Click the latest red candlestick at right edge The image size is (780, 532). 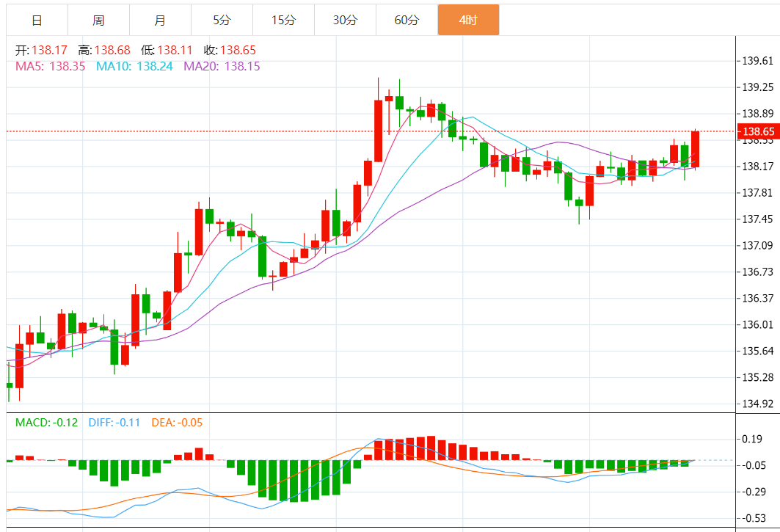click(696, 149)
